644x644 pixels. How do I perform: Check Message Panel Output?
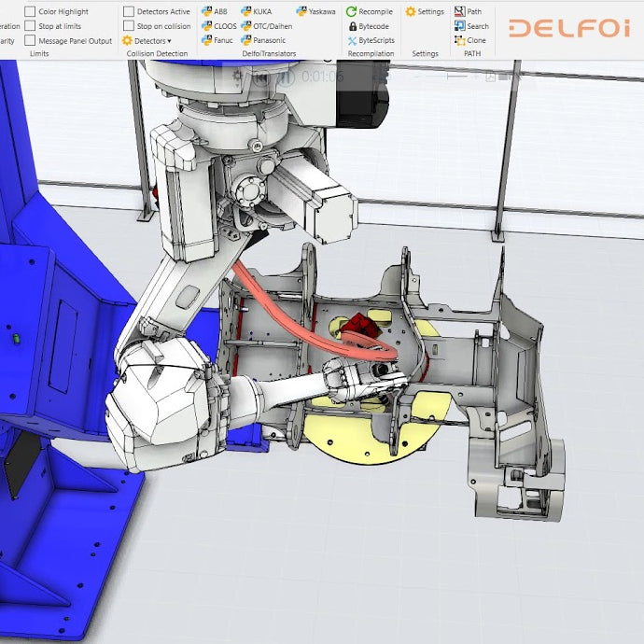click(31, 40)
